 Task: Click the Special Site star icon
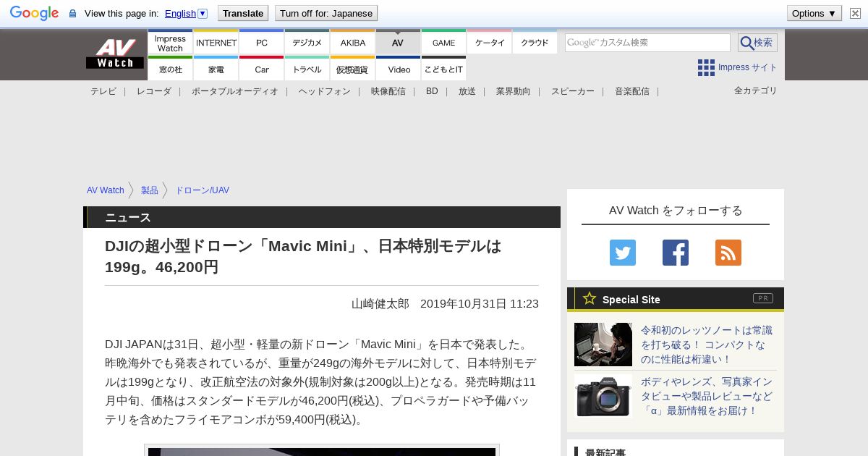tap(590, 299)
